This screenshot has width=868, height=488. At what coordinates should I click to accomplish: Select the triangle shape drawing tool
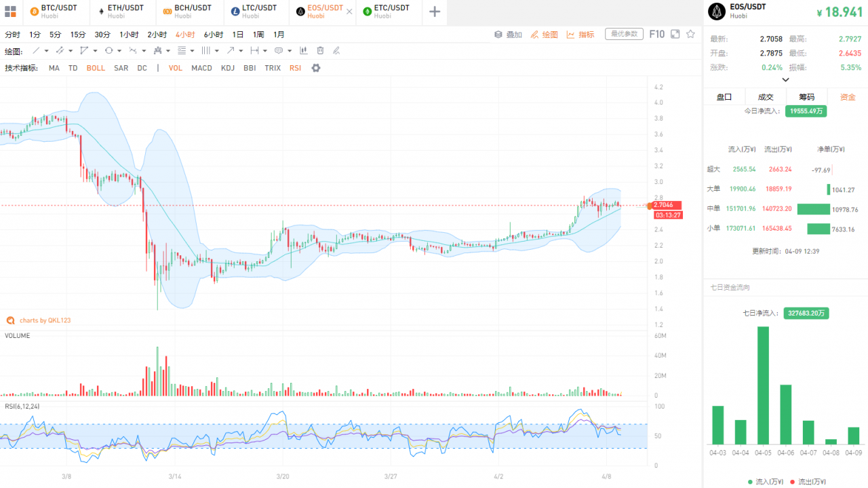pos(83,50)
